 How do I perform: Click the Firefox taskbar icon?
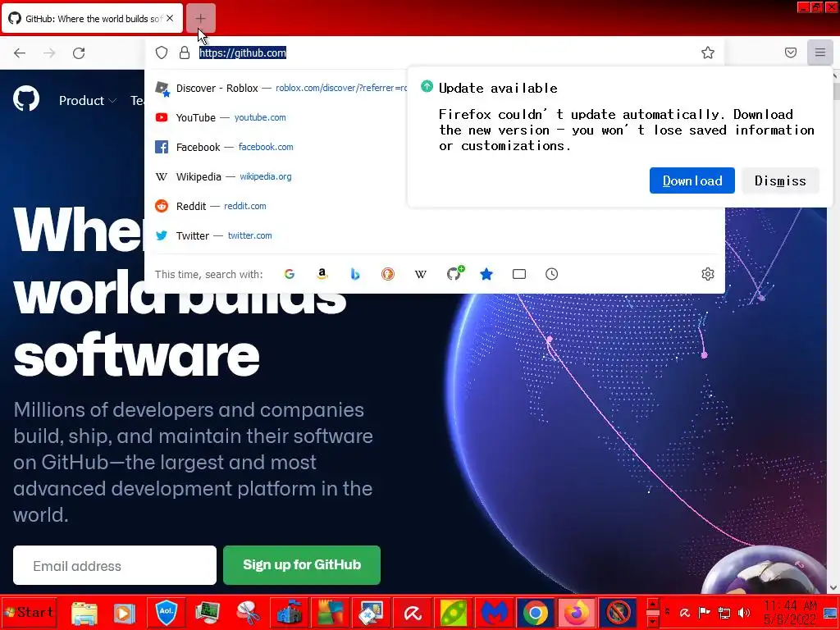577,613
